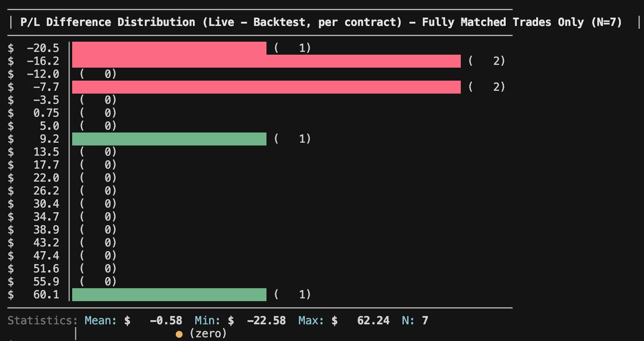Click the Mean value -0.58
The height and width of the screenshot is (341, 644).
[166, 320]
